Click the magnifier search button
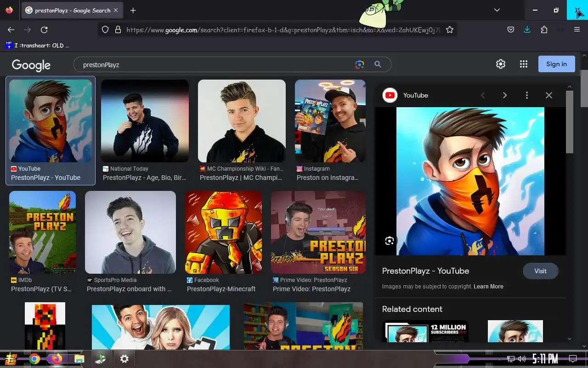The width and height of the screenshot is (588, 368). [x=378, y=64]
